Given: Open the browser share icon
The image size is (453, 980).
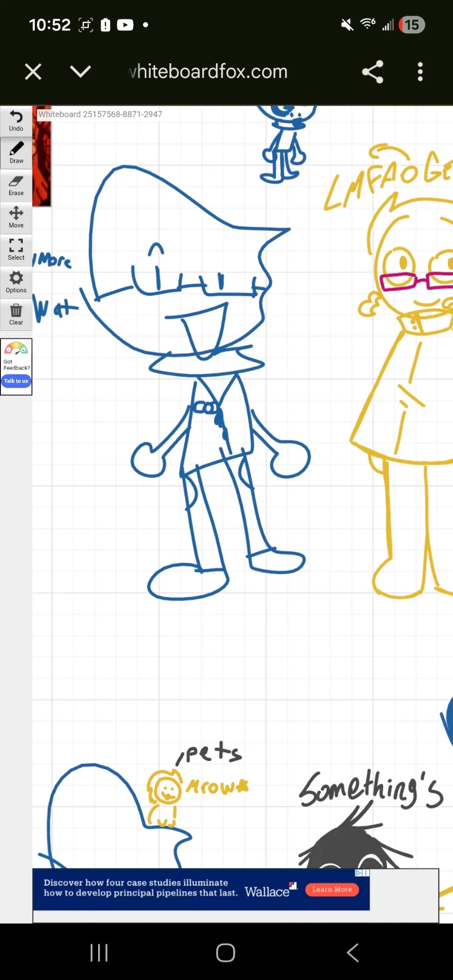Looking at the screenshot, I should pos(373,72).
